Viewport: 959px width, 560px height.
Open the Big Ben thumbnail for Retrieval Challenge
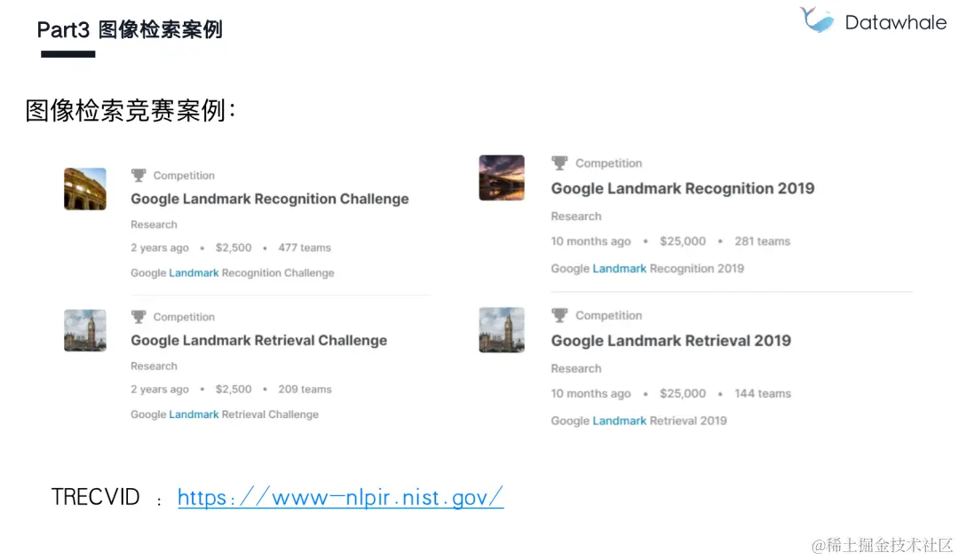85,330
